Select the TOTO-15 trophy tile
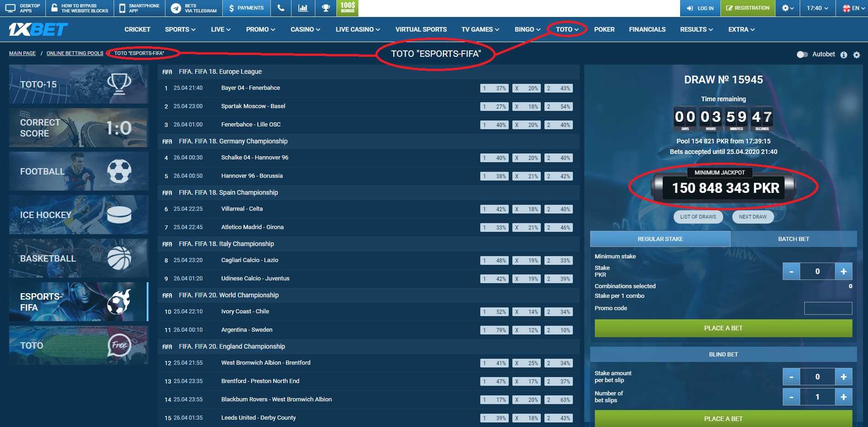The width and height of the screenshot is (868, 427). pyautogui.click(x=78, y=84)
